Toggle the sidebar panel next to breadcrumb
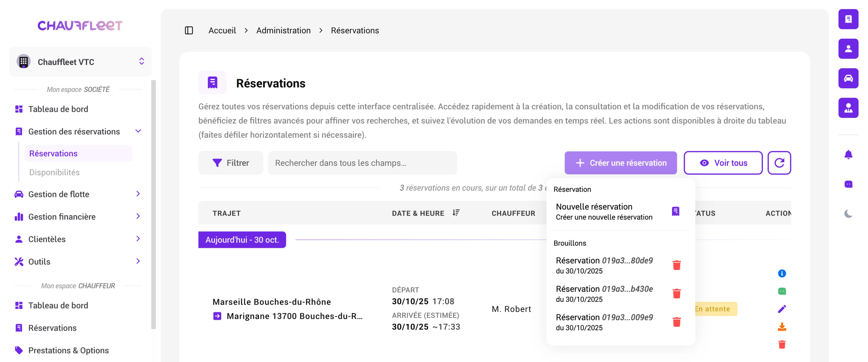Image resolution: width=868 pixels, height=362 pixels. pyautogui.click(x=189, y=30)
